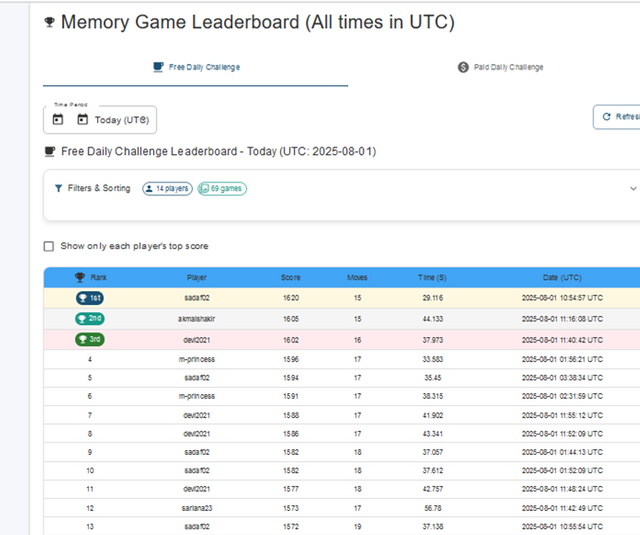Switch to the Paid Daily Challenge tab
Screen dimensions: 640x535
[x=500, y=67]
